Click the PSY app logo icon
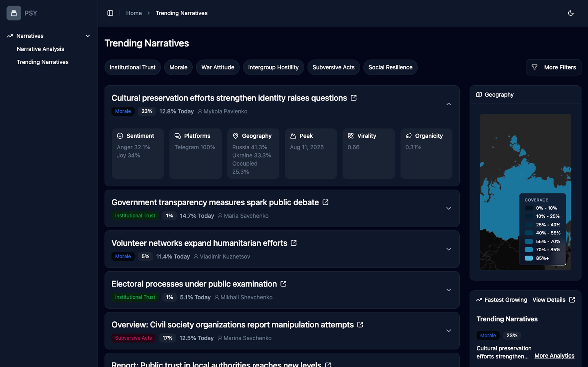The width and height of the screenshot is (588, 367). point(14,13)
